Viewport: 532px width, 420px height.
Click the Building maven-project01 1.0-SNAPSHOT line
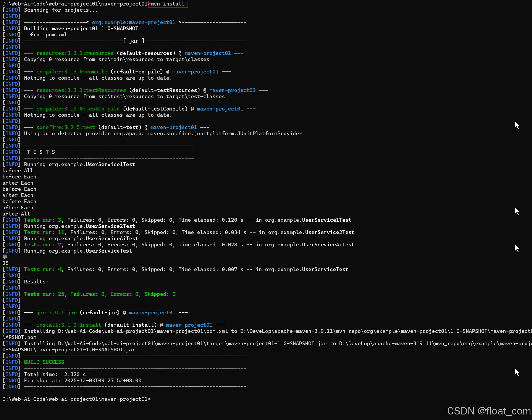pyautogui.click(x=81, y=28)
